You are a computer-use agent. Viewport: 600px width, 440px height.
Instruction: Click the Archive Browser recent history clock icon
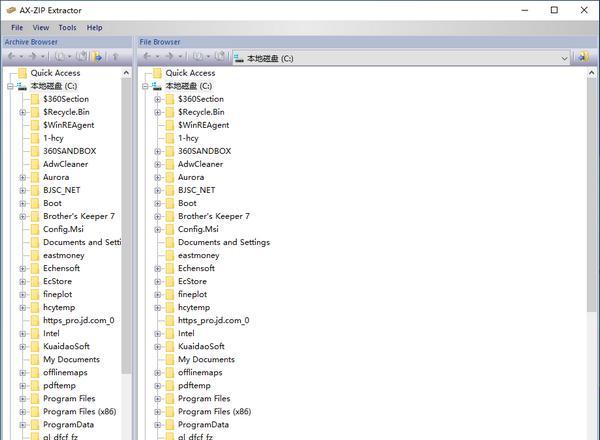[60, 57]
